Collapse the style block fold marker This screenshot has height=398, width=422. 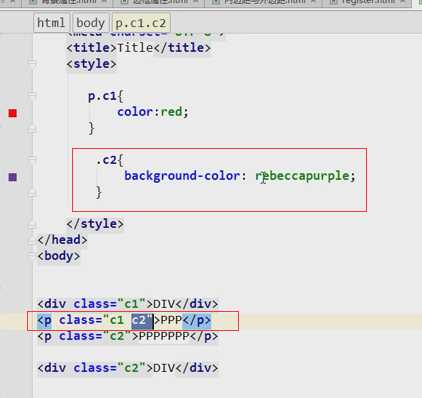click(32, 64)
